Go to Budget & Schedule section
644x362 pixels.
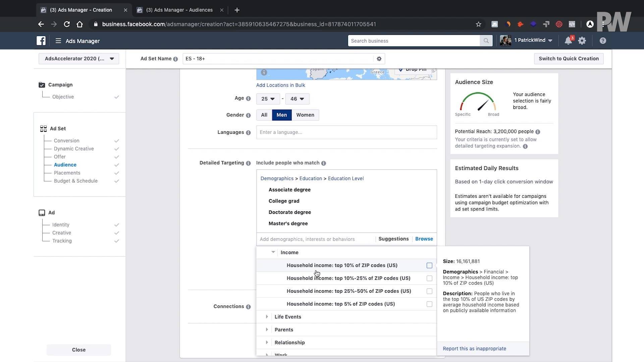76,181
